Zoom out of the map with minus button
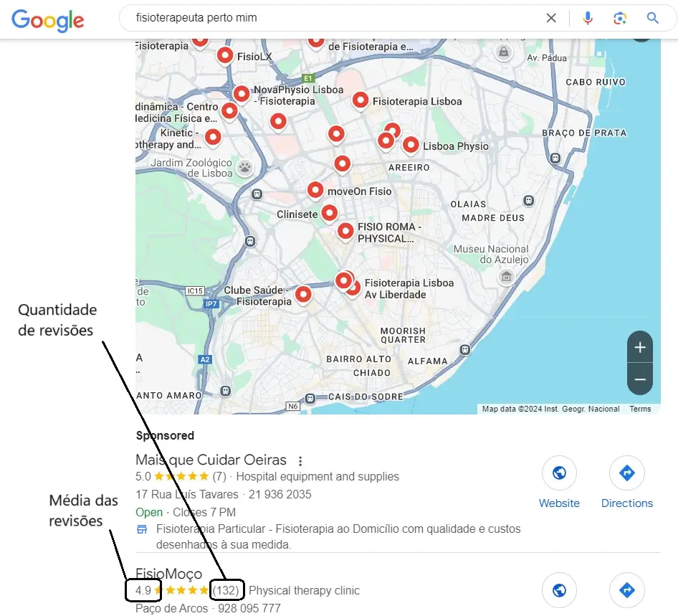The width and height of the screenshot is (678, 616). pos(640,379)
